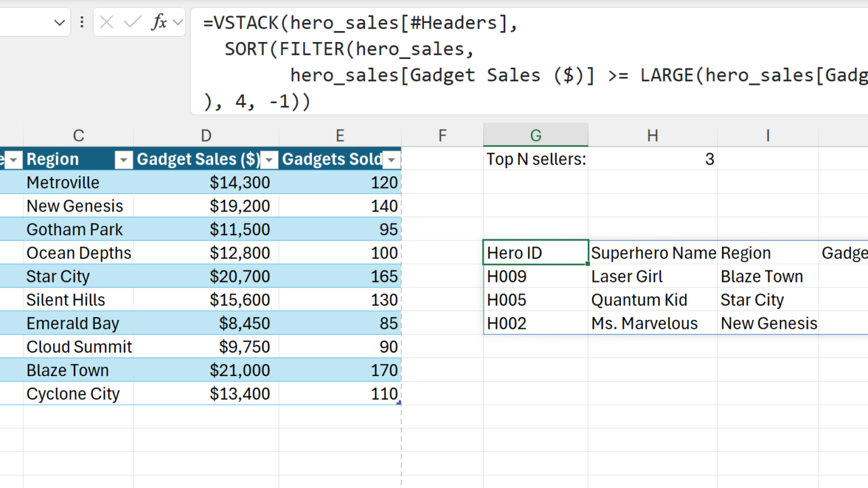Image resolution: width=868 pixels, height=488 pixels.
Task: Expand the Name Box dropdown arrow
Action: tap(59, 23)
